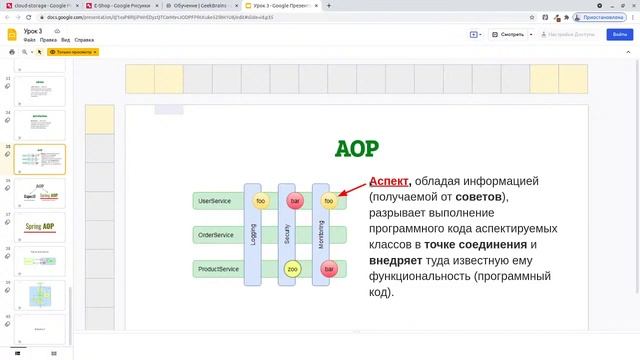Switch to filmstrip view at panel bottom
Viewport: 640px width, 360px height.
[x=18, y=353]
